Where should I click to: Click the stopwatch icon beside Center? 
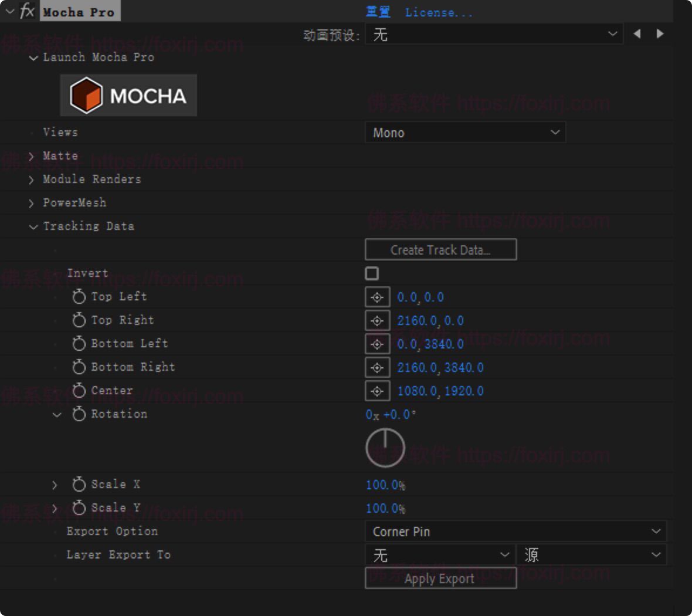79,391
